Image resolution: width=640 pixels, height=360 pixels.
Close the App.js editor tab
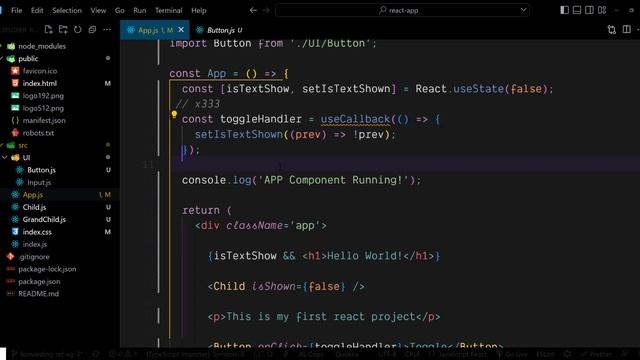[181, 30]
